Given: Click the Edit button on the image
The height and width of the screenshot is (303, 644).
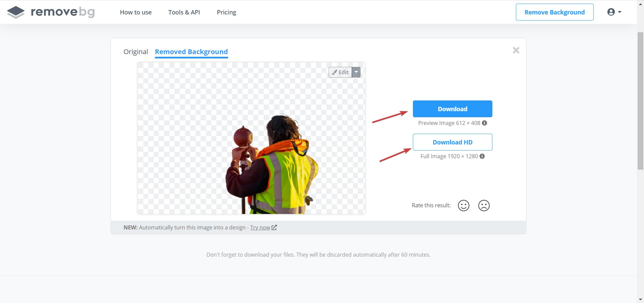Looking at the screenshot, I should click(x=340, y=72).
